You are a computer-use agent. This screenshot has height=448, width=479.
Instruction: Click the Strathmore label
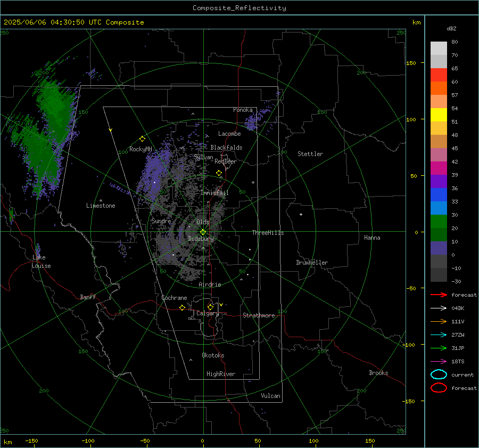click(259, 315)
